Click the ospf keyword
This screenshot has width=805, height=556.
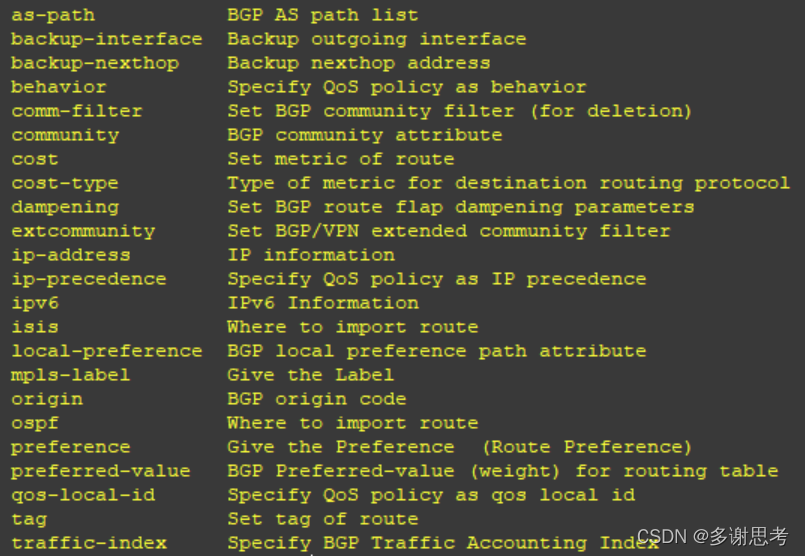(x=35, y=424)
